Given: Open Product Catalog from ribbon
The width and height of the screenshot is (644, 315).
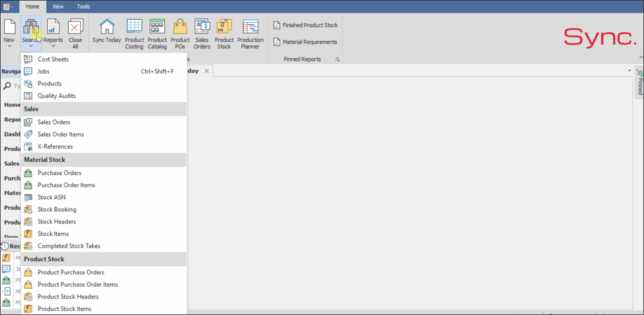Looking at the screenshot, I should [x=157, y=33].
